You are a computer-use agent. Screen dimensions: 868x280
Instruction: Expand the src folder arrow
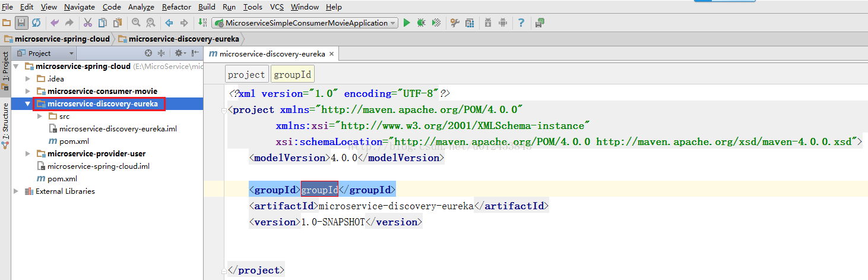coord(39,116)
